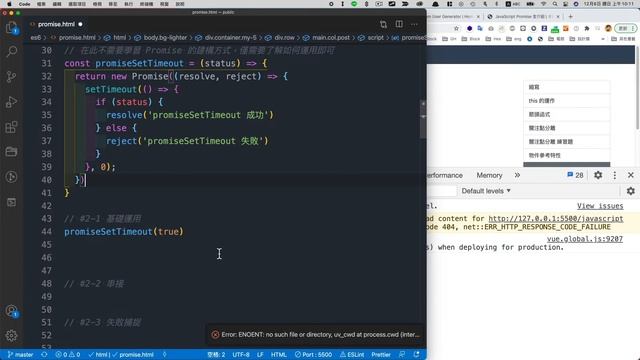
Task: Click the notifications bell in status bar
Action: [416, 355]
